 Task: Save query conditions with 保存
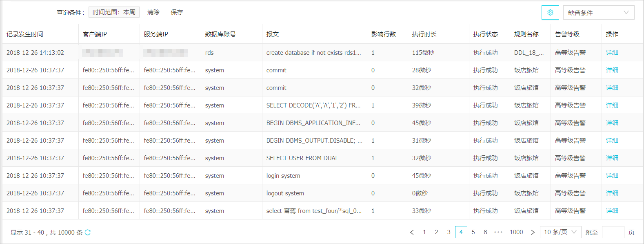pos(177,12)
